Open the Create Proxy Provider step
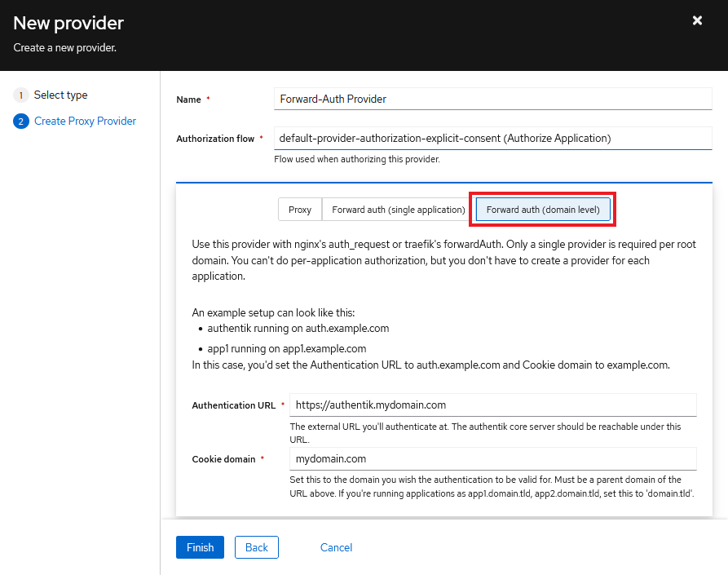The image size is (728, 575). pyautogui.click(x=85, y=122)
